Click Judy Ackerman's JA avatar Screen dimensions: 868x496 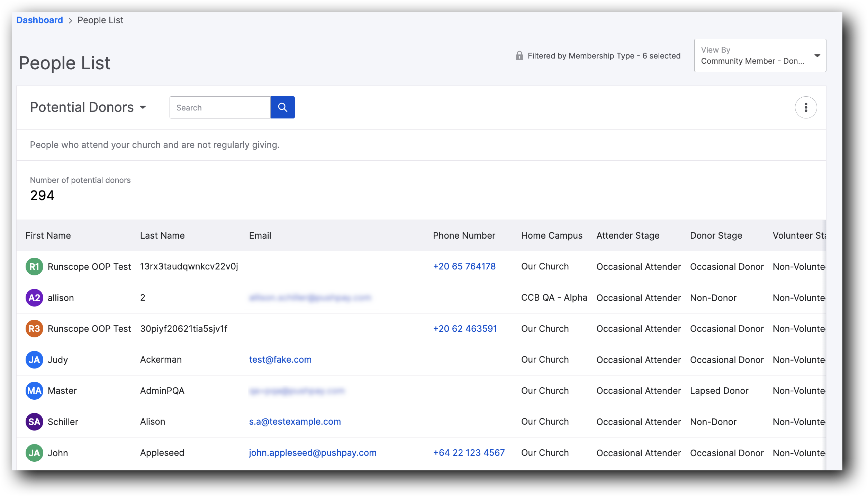pyautogui.click(x=34, y=360)
